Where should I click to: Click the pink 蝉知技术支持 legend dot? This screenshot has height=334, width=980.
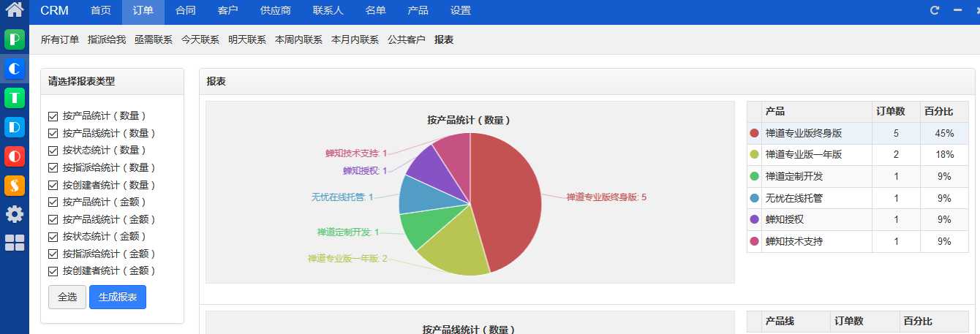[x=755, y=241]
